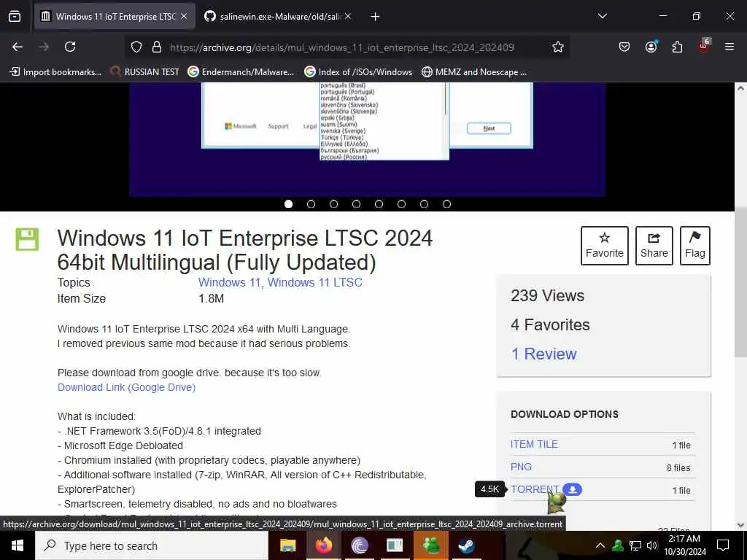This screenshot has width=747, height=560.
Task: Open network icon in system tray
Action: (x=635, y=545)
